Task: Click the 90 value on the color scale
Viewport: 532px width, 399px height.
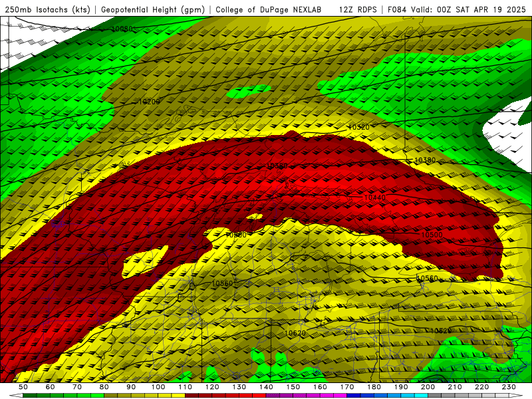Action: [131, 387]
